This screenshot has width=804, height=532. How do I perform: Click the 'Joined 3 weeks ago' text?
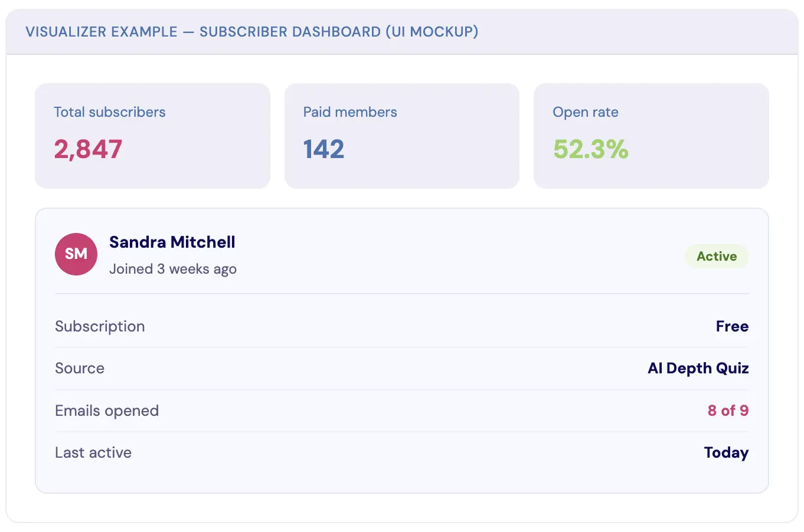tap(173, 270)
